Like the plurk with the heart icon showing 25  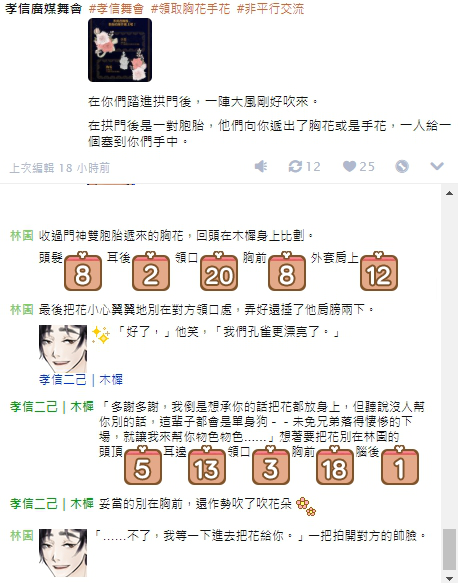coord(358,167)
